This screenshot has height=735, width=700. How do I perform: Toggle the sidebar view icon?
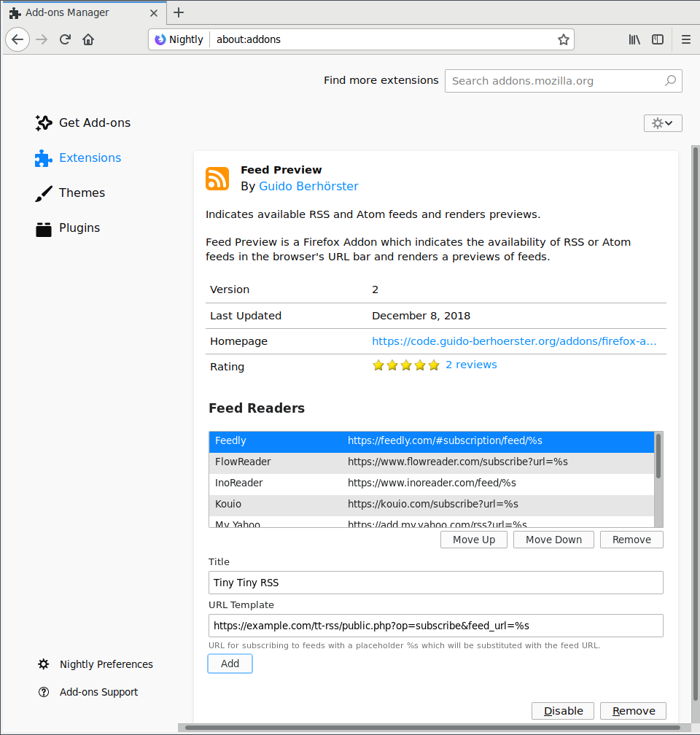click(658, 39)
